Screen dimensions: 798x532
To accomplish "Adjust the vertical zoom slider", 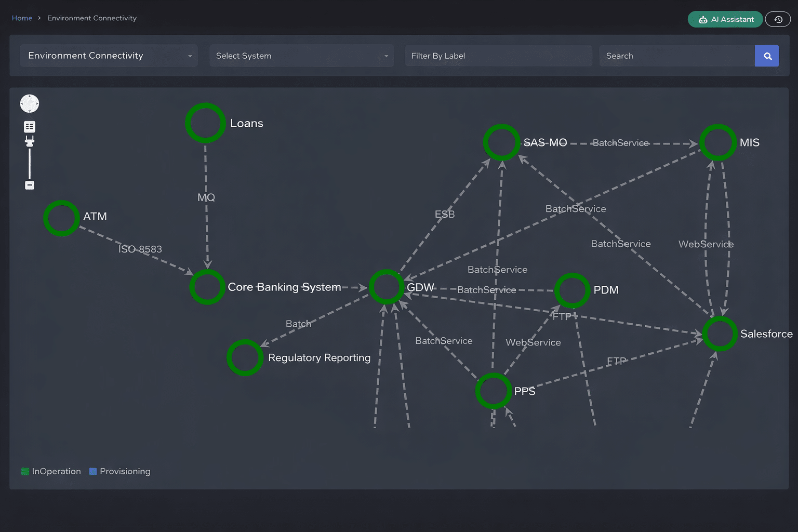I will pos(30,164).
